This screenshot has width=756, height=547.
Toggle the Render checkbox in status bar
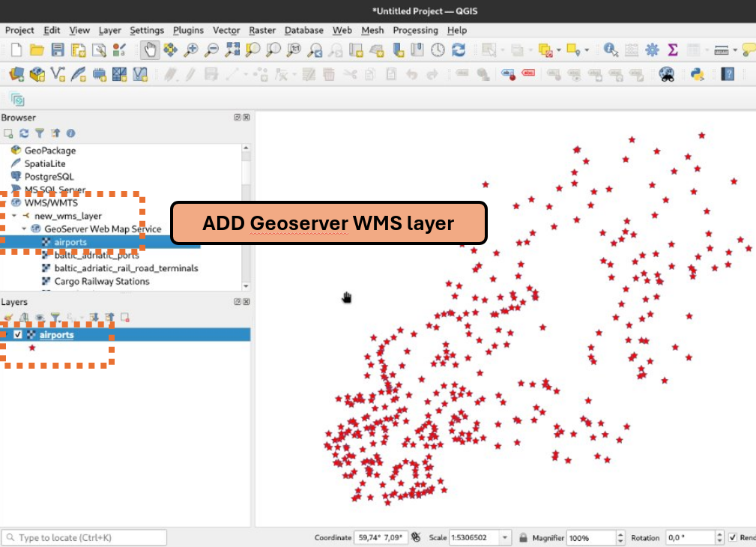pyautogui.click(x=733, y=537)
